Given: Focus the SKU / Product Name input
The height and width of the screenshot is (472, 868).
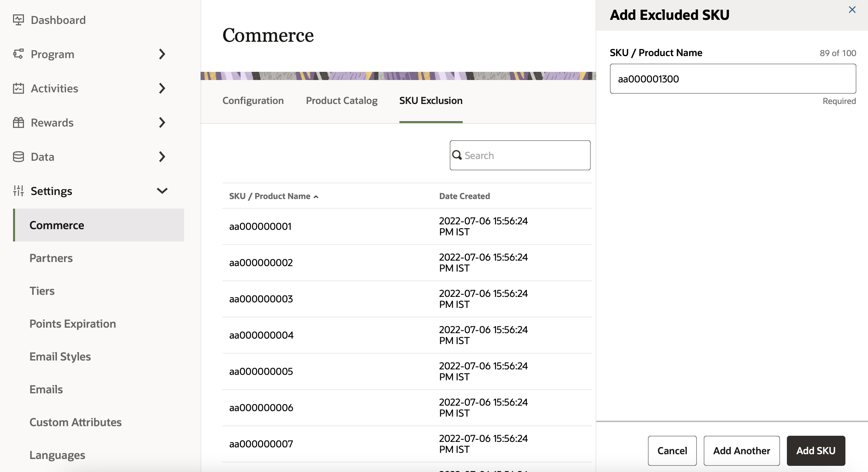Looking at the screenshot, I should tap(732, 79).
